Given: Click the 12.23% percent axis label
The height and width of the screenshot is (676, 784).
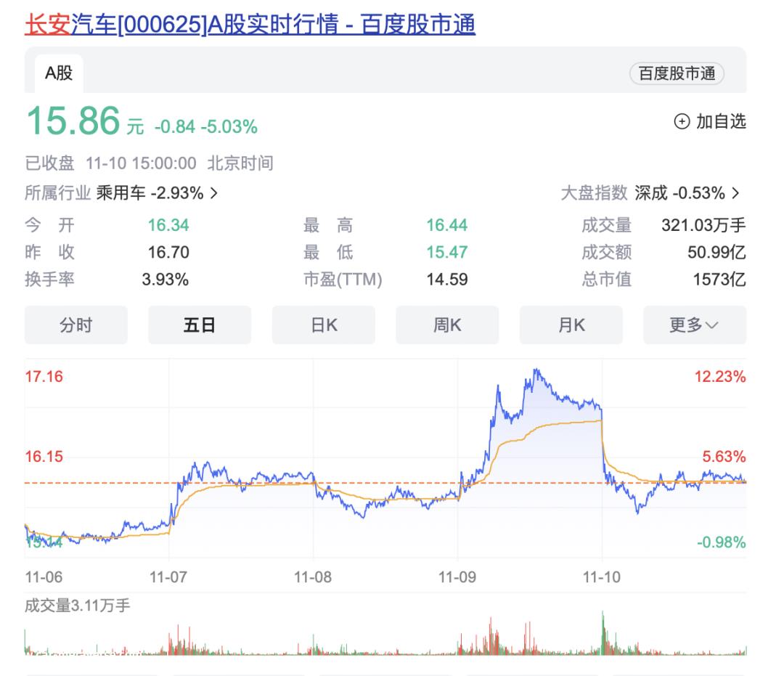Looking at the screenshot, I should coord(720,377).
